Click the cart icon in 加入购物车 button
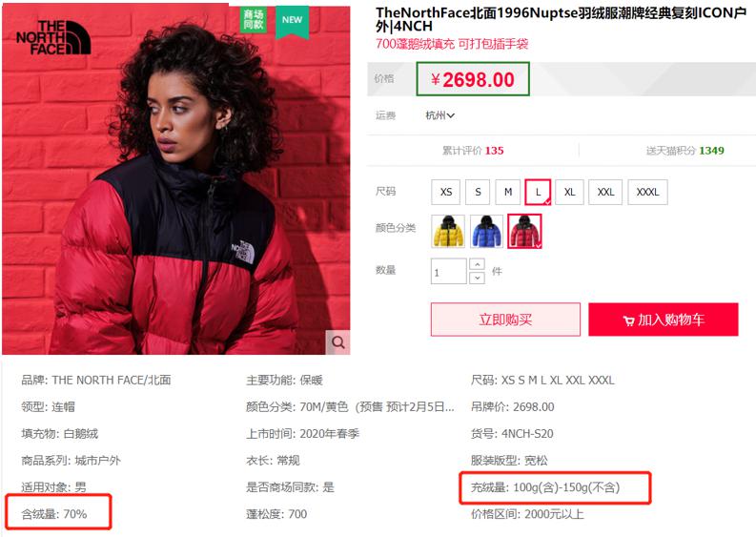 [x=628, y=320]
